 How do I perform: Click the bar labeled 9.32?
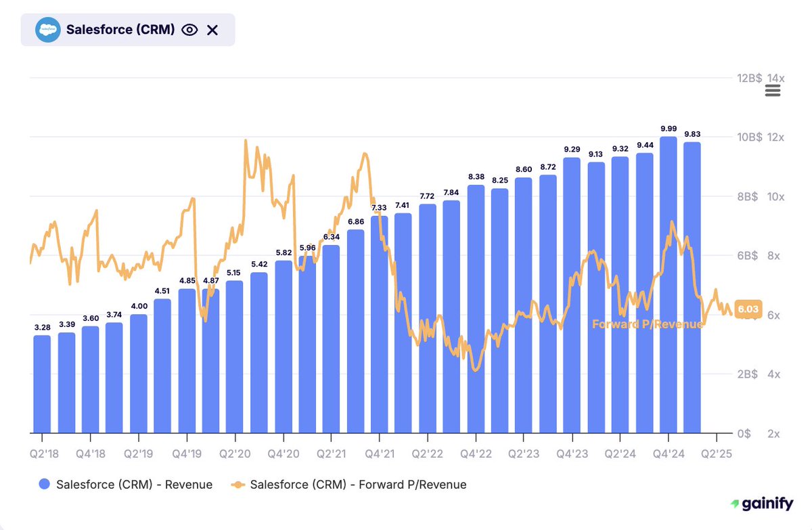tap(621, 295)
